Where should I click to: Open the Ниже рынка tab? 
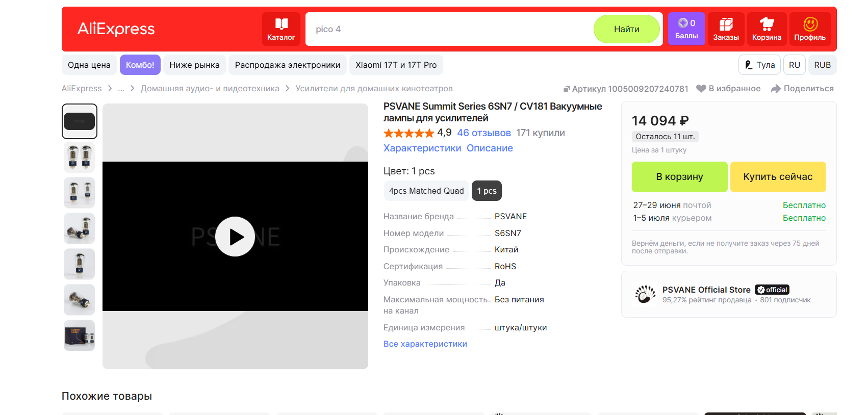tap(194, 65)
